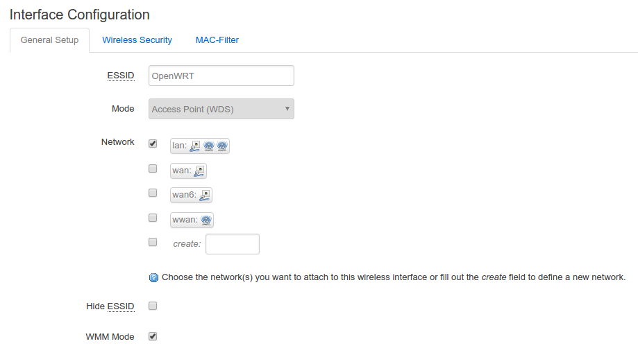Focus the create network name field
This screenshot has width=638, height=364.
[x=233, y=244]
